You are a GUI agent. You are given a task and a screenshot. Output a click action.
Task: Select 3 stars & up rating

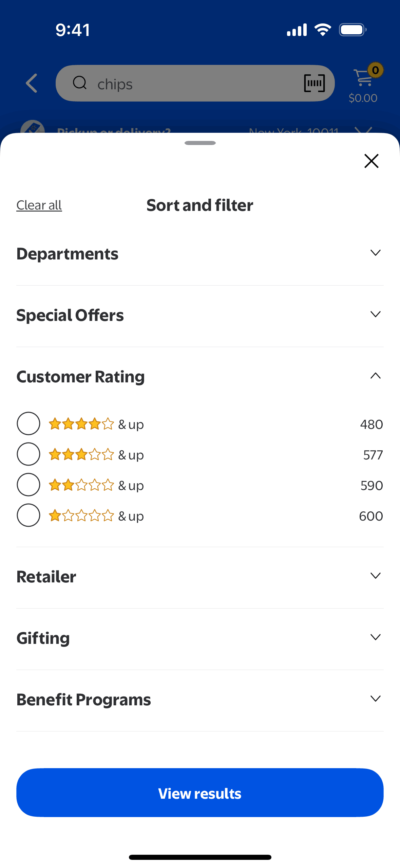click(x=28, y=454)
